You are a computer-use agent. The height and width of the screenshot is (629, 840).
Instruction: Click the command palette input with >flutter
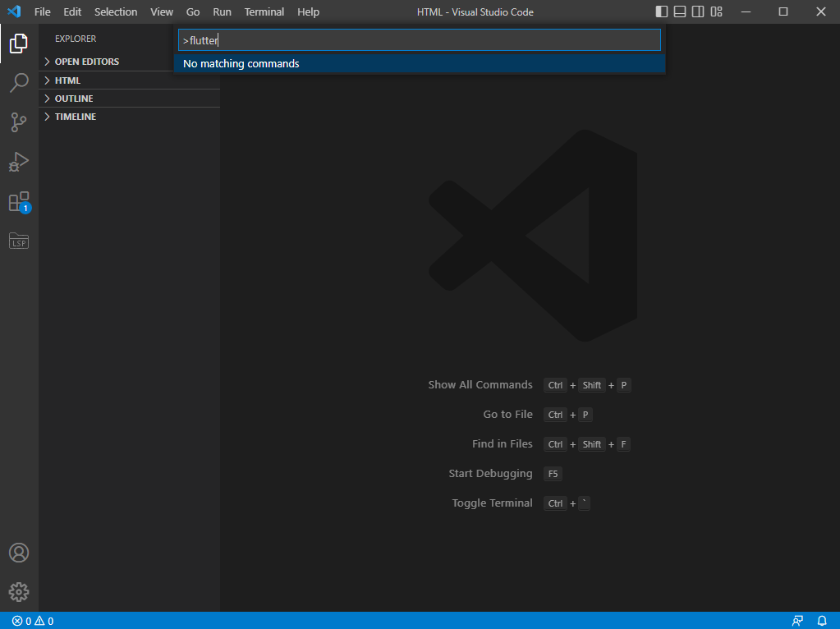pyautogui.click(x=420, y=40)
